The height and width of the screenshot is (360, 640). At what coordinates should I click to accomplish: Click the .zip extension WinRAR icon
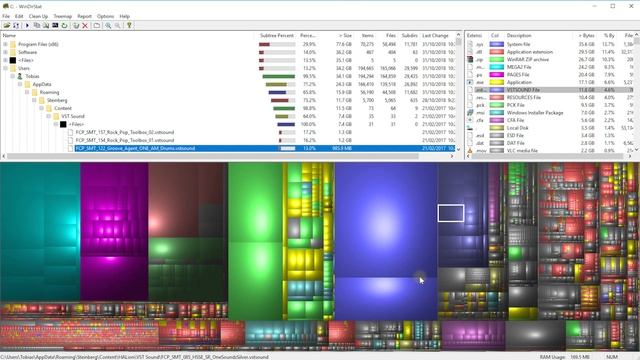point(470,60)
